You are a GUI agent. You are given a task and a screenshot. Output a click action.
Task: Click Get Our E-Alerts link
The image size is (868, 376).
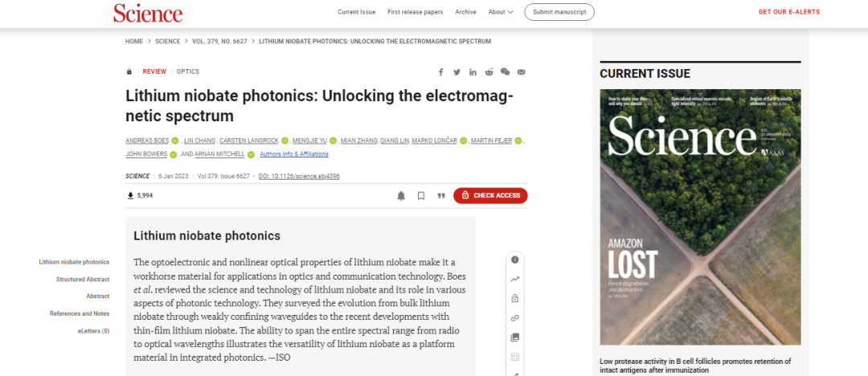[x=789, y=12]
